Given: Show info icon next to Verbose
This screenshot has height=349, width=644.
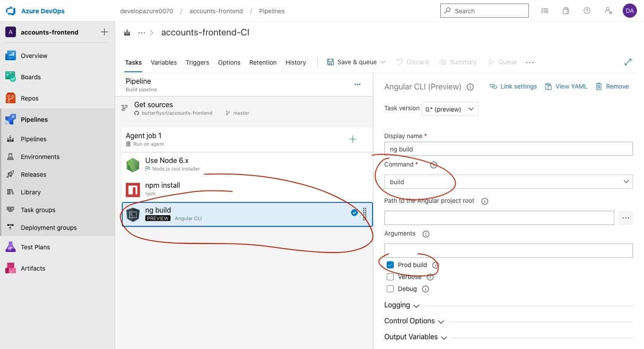Looking at the screenshot, I should (430, 277).
